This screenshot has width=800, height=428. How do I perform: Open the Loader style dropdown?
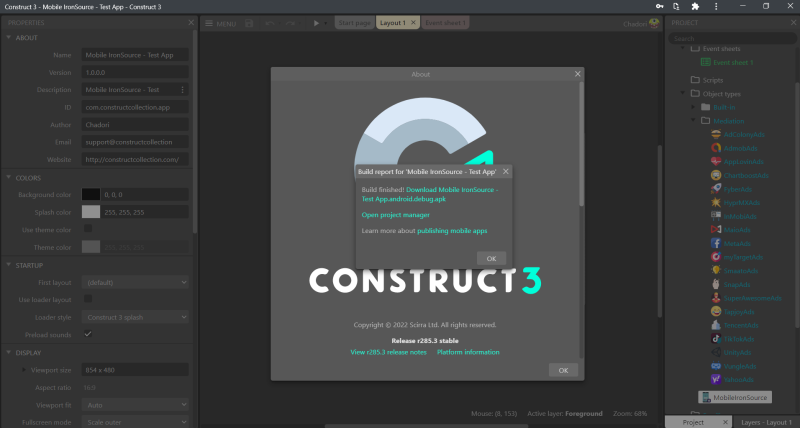tap(135, 317)
